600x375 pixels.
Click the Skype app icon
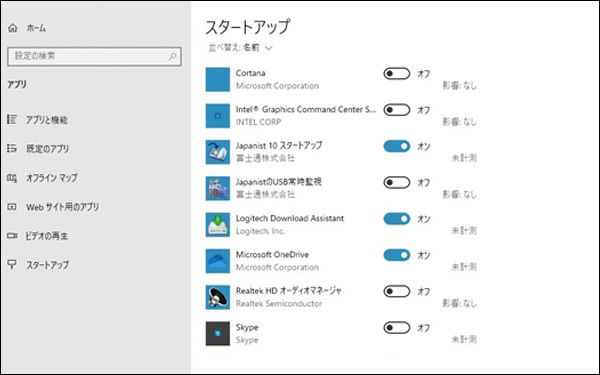pos(218,334)
